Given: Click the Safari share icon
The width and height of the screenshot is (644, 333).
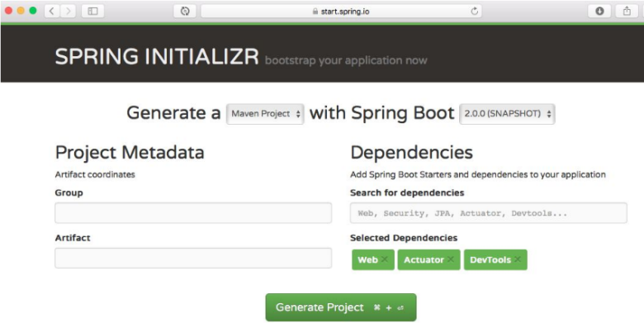Looking at the screenshot, I should point(627,11).
